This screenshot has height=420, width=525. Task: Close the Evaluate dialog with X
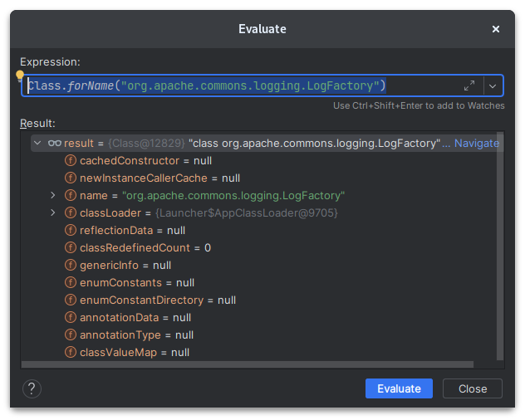pyautogui.click(x=496, y=29)
